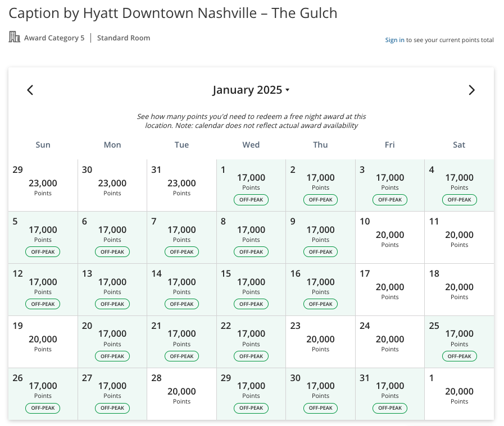Pick January 3 off-peak date
This screenshot has height=426, width=504.
(390, 186)
